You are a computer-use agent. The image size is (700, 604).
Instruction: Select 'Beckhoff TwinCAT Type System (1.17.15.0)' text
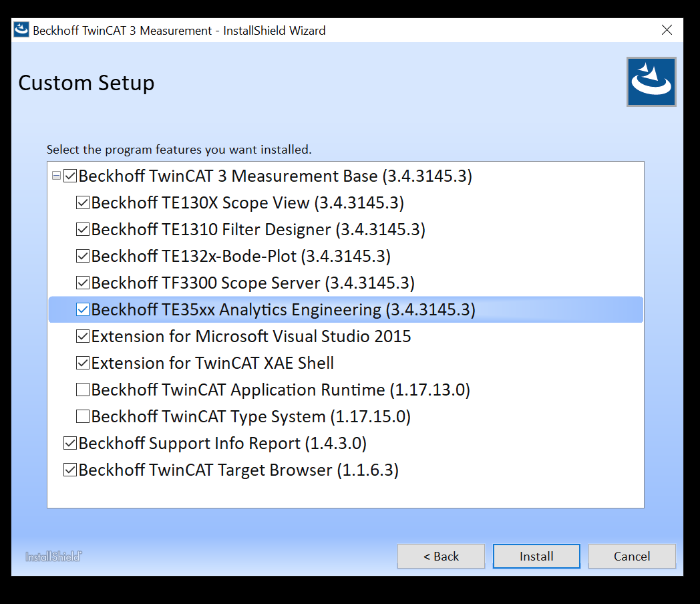250,416
